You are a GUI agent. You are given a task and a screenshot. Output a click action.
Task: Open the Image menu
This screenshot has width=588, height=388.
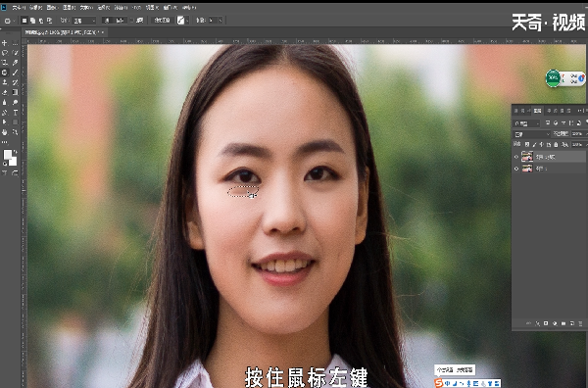click(53, 8)
